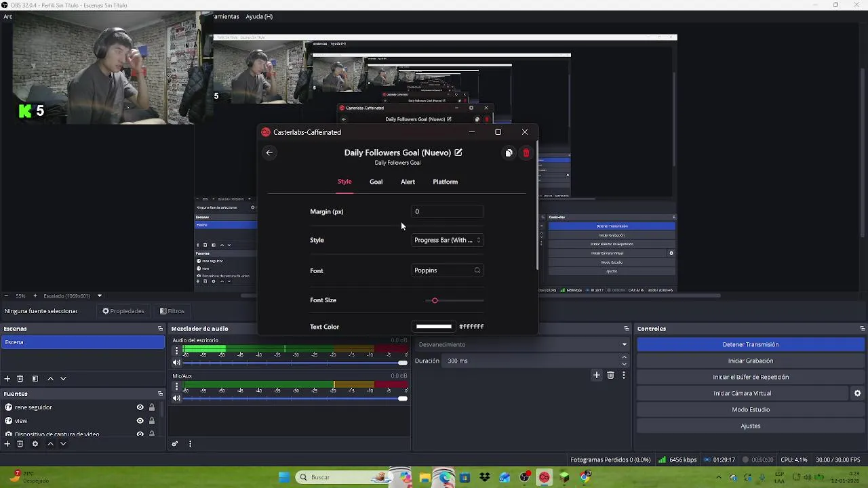Mute Audio del escritorio

pos(176,363)
